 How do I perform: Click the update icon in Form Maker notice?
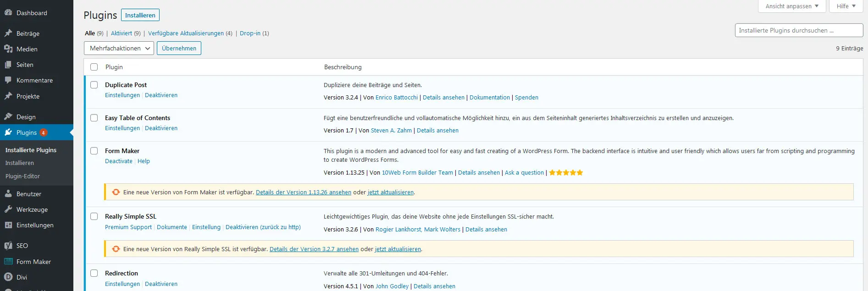pos(116,192)
